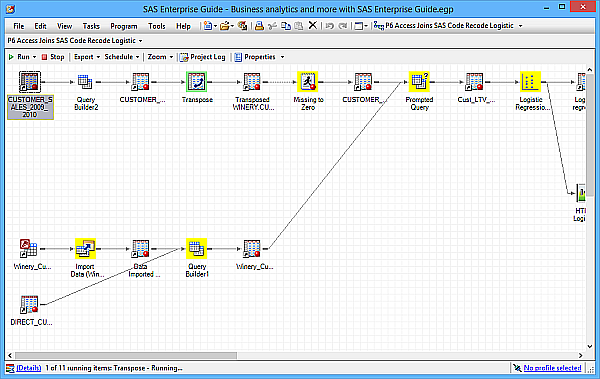Expand the New item dropdown arrow
The height and width of the screenshot is (379, 600).
pos(215,26)
